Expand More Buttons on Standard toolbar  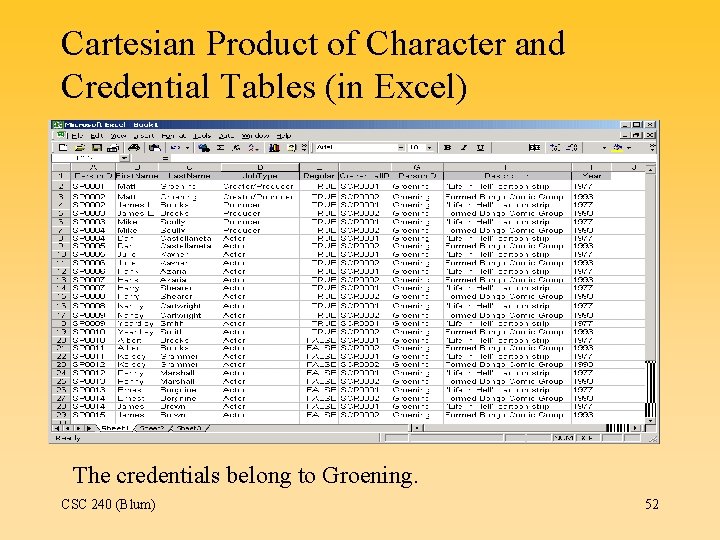tap(304, 148)
